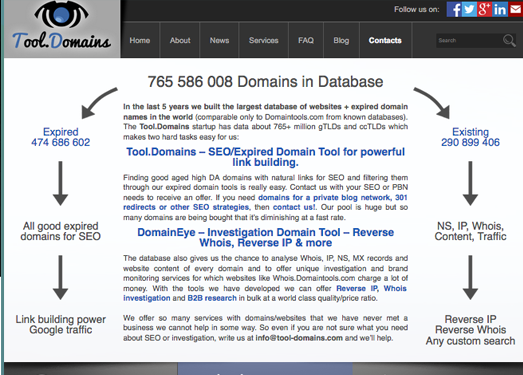This screenshot has height=375, width=523.
Task: Click the red email envelope icon
Action: click(x=516, y=9)
